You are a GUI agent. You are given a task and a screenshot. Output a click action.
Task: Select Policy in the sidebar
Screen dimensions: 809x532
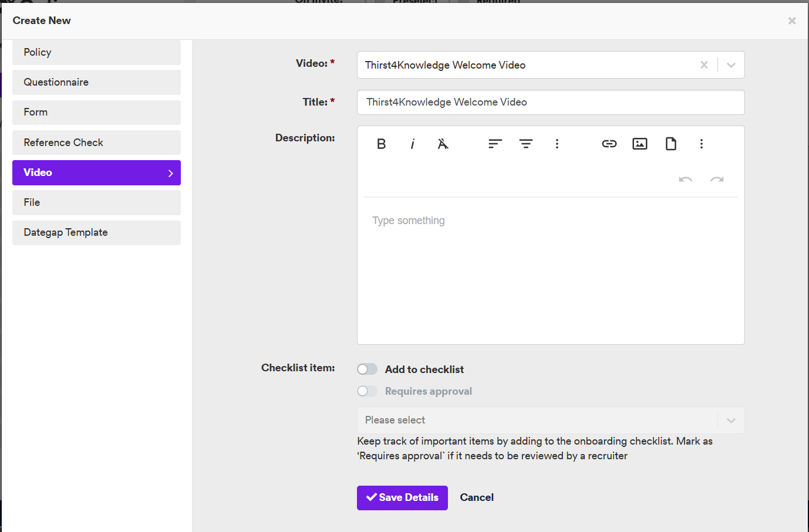click(x=96, y=52)
